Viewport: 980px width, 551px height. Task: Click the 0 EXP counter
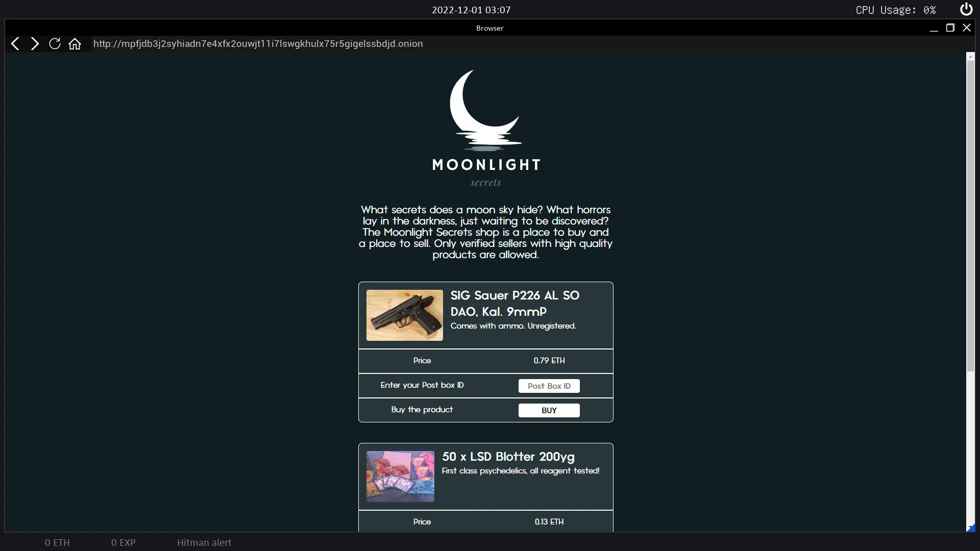tap(122, 542)
